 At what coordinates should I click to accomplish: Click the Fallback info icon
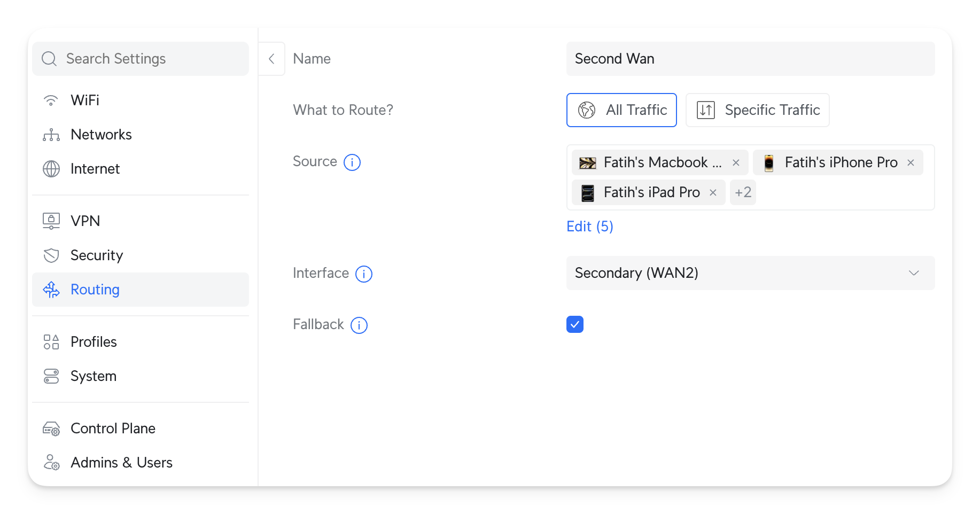[x=359, y=325]
